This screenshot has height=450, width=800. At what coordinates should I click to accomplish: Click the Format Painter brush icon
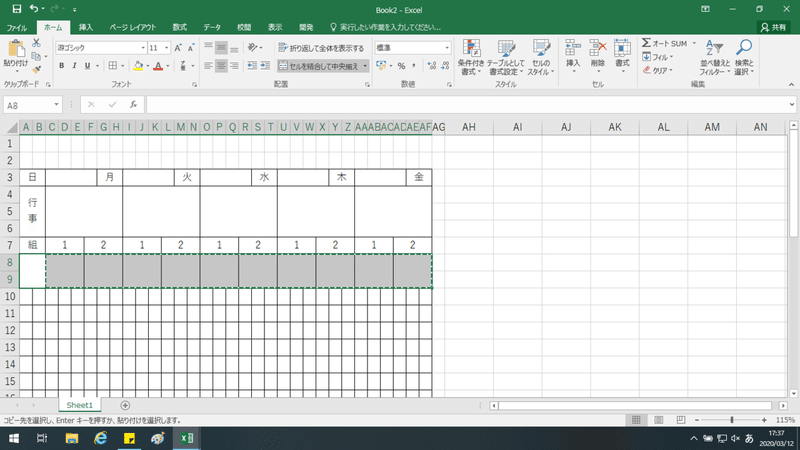(x=36, y=69)
